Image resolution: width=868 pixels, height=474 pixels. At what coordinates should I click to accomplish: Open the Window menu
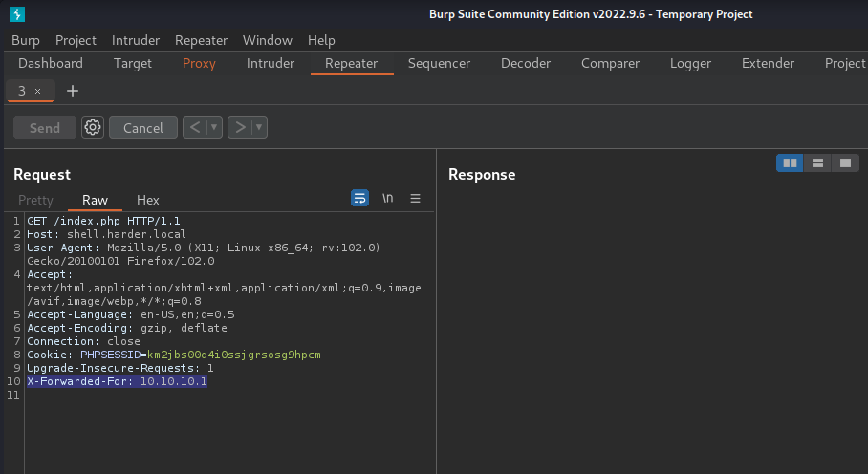(x=268, y=40)
